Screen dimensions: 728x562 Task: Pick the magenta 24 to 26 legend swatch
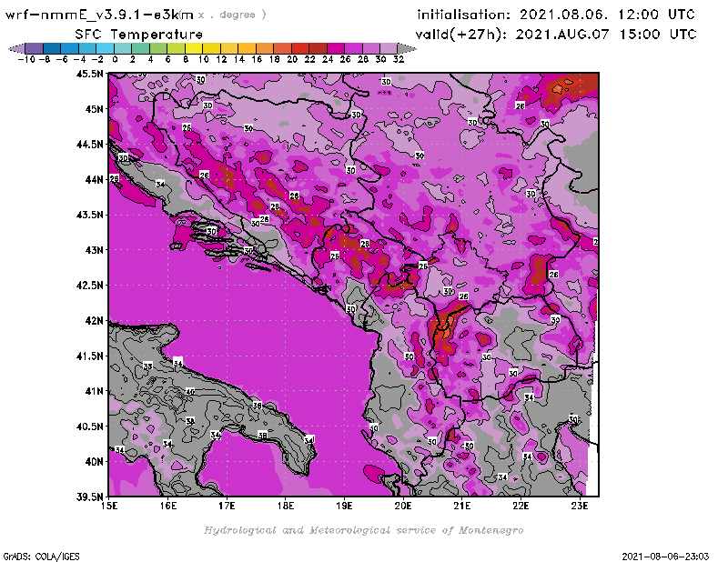(x=335, y=49)
